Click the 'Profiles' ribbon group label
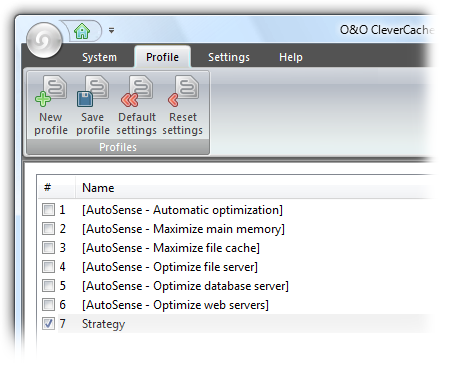Viewport: 469px width, 379px height. [118, 147]
